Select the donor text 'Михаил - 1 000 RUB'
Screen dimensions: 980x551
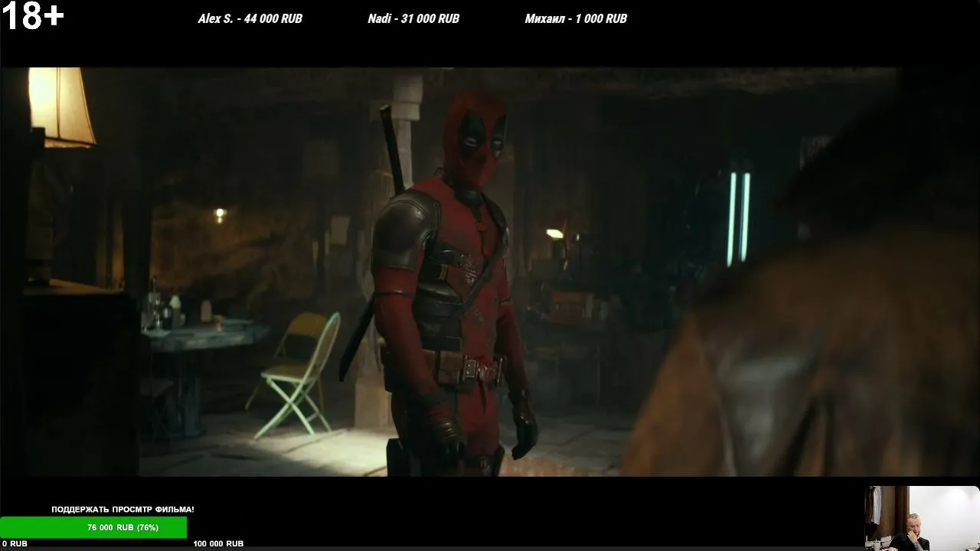click(576, 18)
